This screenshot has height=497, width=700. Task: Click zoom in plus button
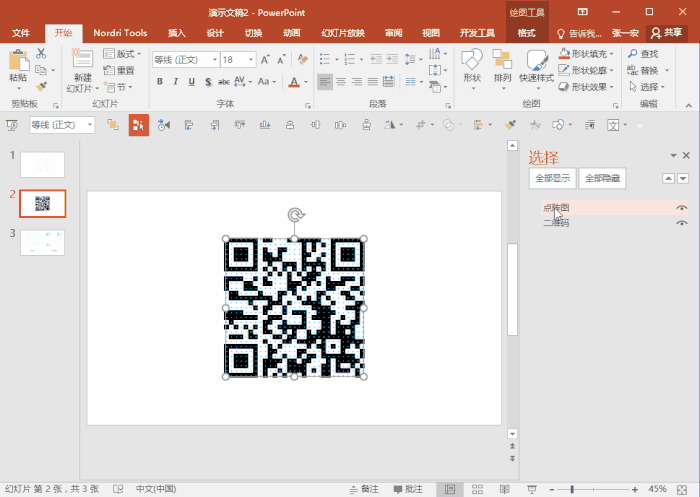click(x=635, y=490)
